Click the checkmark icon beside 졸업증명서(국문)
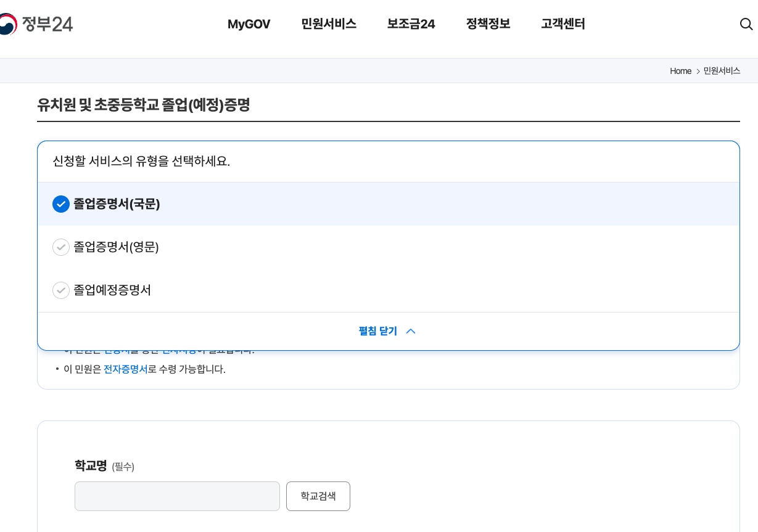758x532 pixels. tap(61, 204)
